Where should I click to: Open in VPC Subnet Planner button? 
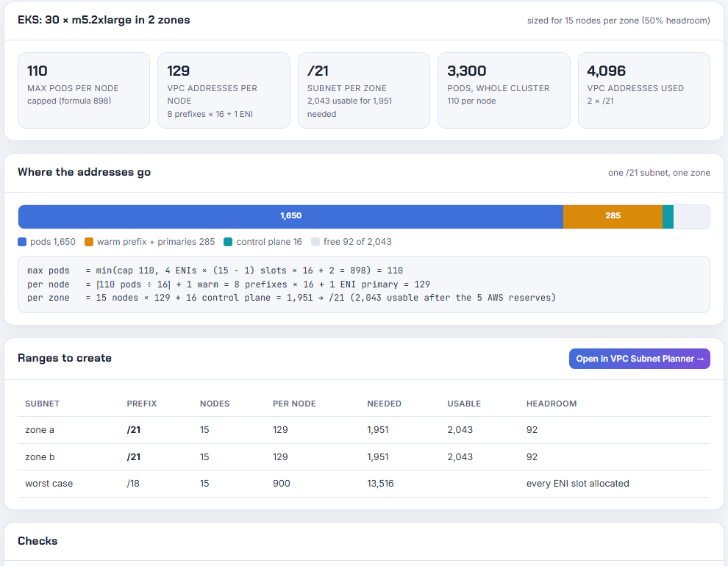click(639, 359)
